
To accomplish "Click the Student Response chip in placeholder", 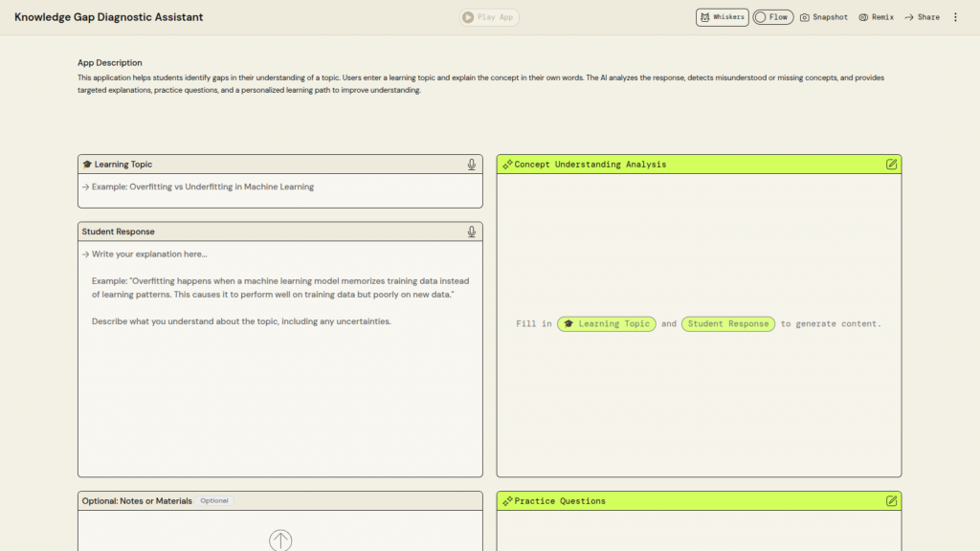I will (727, 324).
